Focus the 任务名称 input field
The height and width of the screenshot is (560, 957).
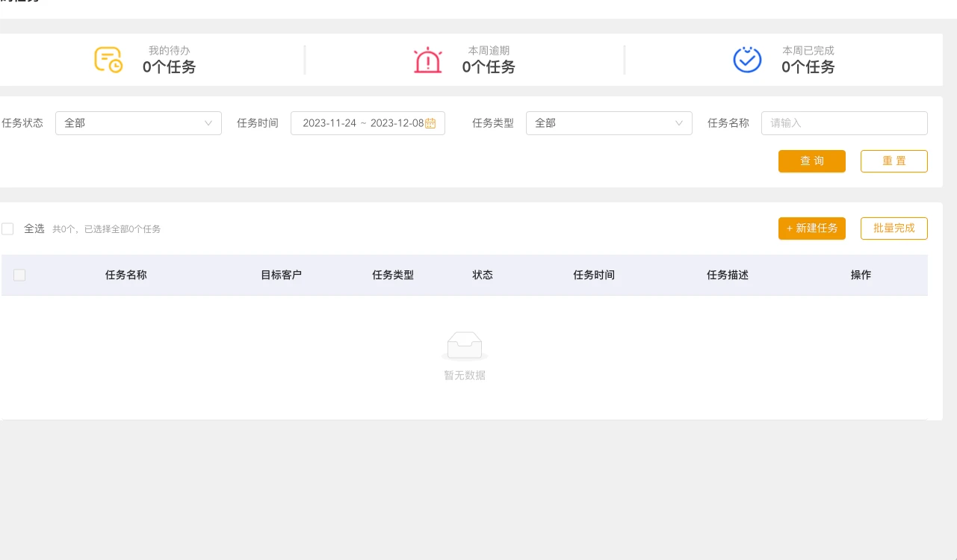pyautogui.click(x=844, y=123)
